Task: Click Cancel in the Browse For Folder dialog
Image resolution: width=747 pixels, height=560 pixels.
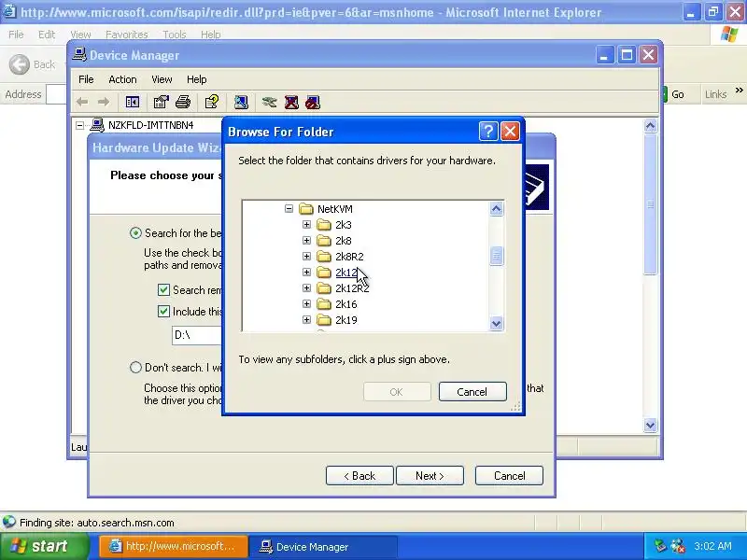Action: tap(472, 391)
